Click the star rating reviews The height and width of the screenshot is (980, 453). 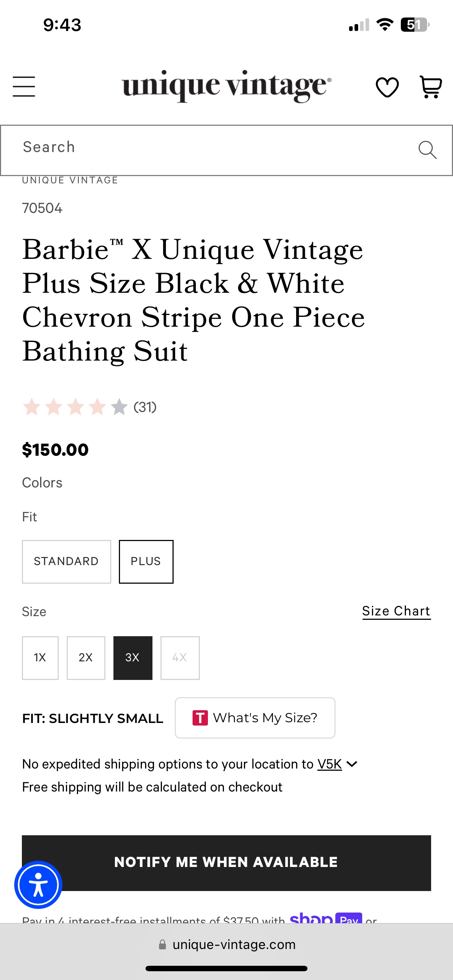point(89,407)
